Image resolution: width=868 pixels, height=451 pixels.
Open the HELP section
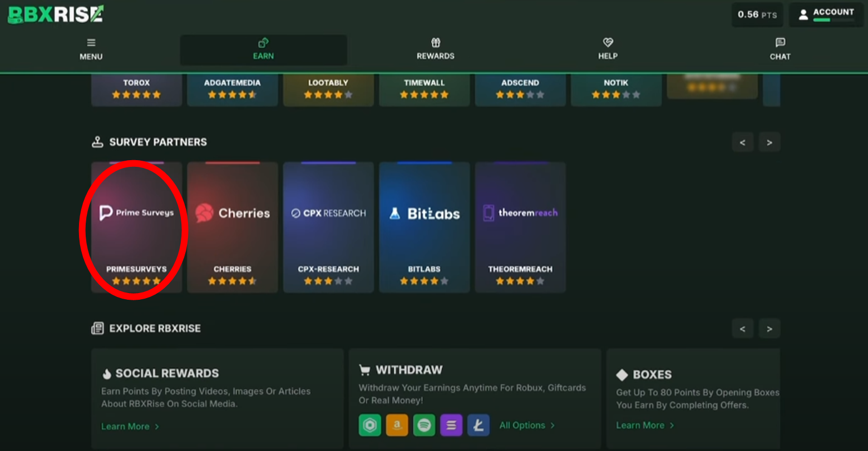[608, 49]
